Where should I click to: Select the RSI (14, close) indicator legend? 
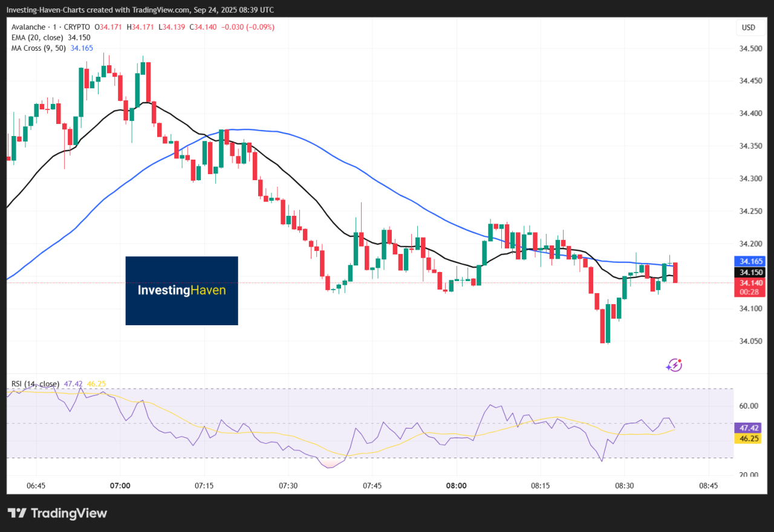coord(35,384)
